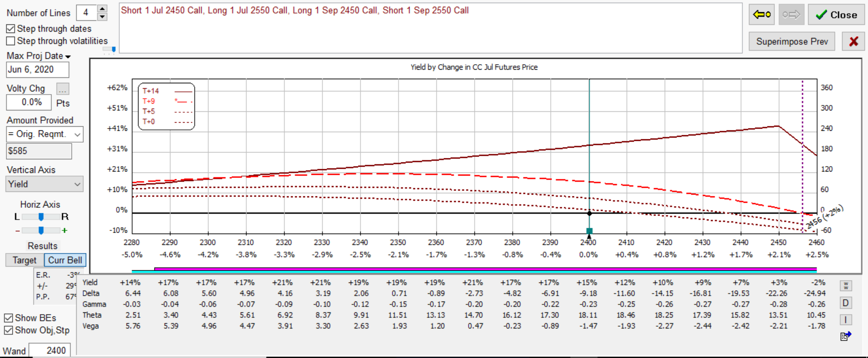Toggle the 'Show Obj,Stp' checkbox
Screen dimensions: 868x358
pos(8,330)
